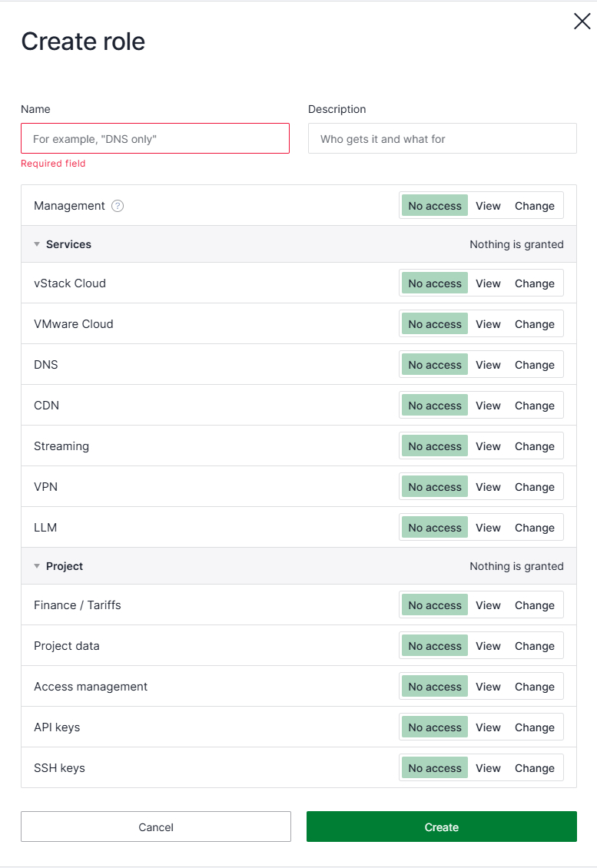
Task: Set VPN to No access
Action: click(x=435, y=487)
